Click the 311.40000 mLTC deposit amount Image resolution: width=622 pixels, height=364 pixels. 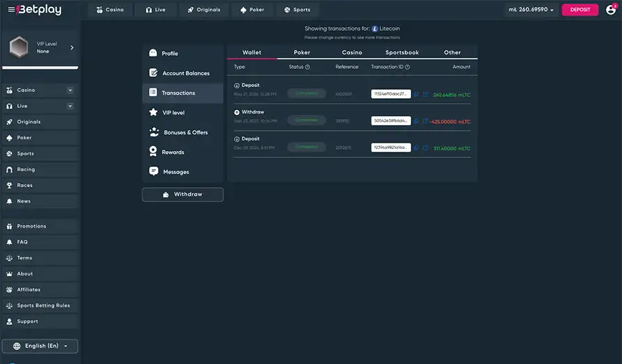(x=452, y=148)
